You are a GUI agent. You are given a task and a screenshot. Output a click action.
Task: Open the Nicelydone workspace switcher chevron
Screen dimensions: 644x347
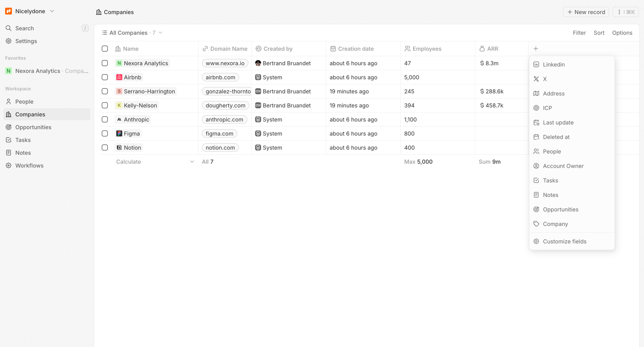52,11
